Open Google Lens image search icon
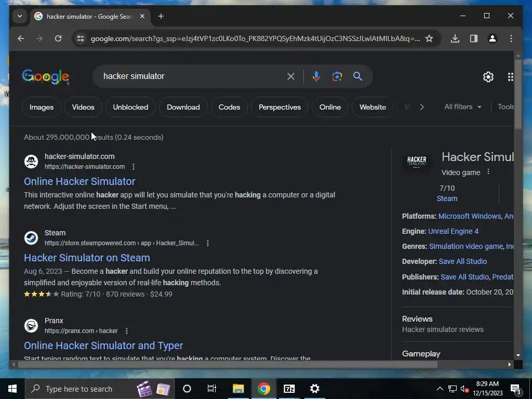This screenshot has width=532, height=399. pyautogui.click(x=337, y=76)
